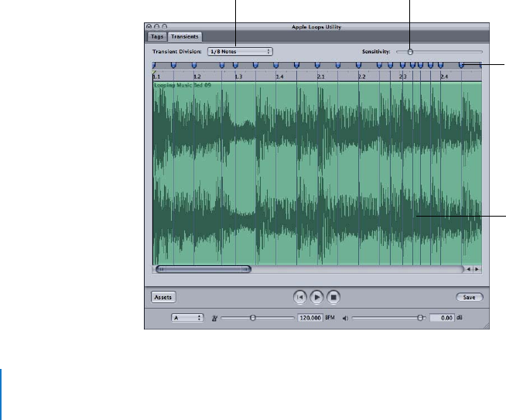Switch to the Tags tab
Image resolution: width=506 pixels, height=420 pixels.
coord(157,37)
